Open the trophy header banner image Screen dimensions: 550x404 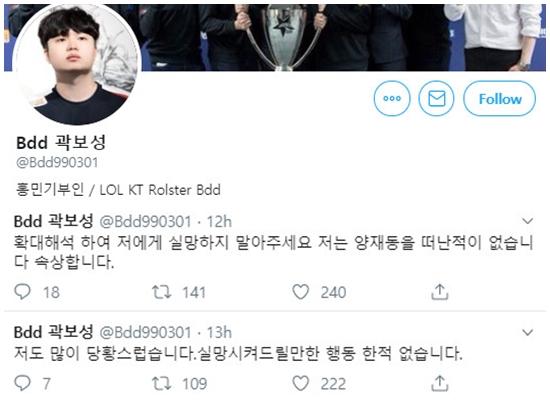(x=344, y=38)
